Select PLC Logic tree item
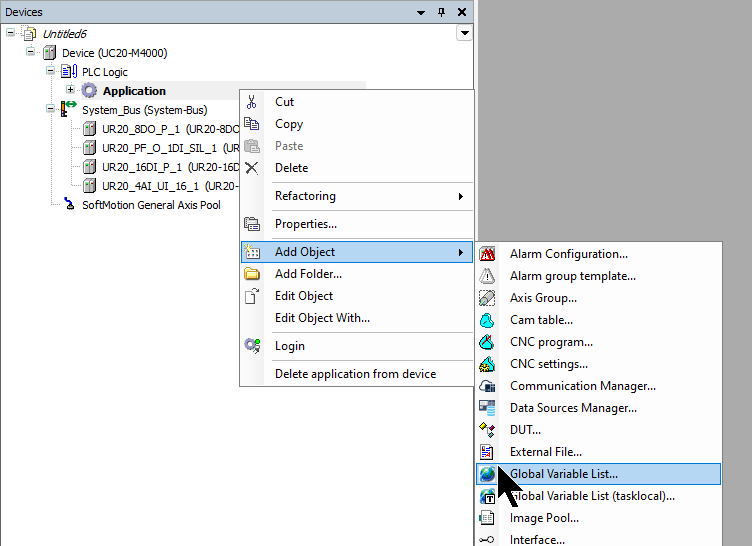 coord(105,72)
